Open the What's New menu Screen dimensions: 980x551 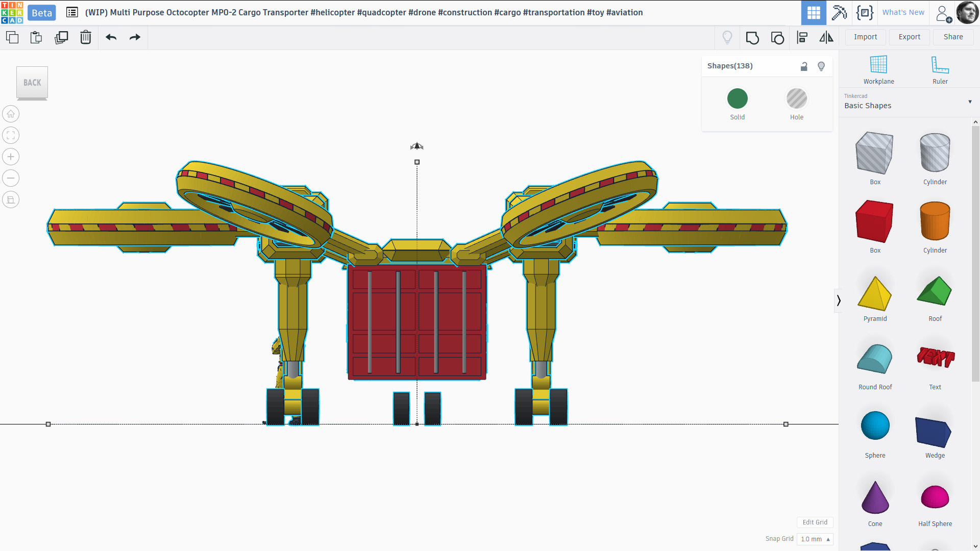click(903, 12)
